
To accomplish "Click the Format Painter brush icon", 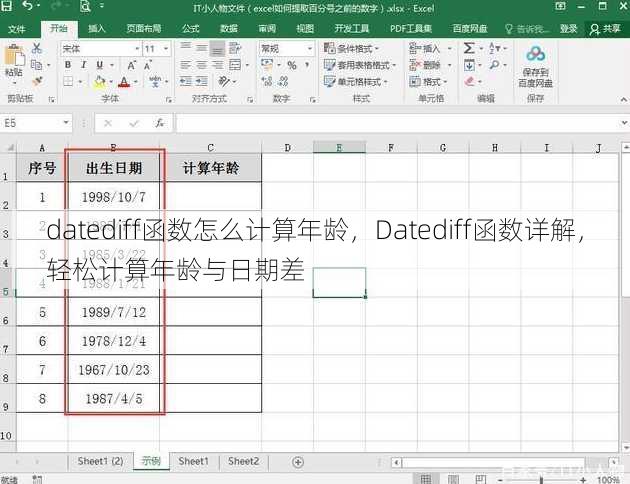I will coord(37,82).
